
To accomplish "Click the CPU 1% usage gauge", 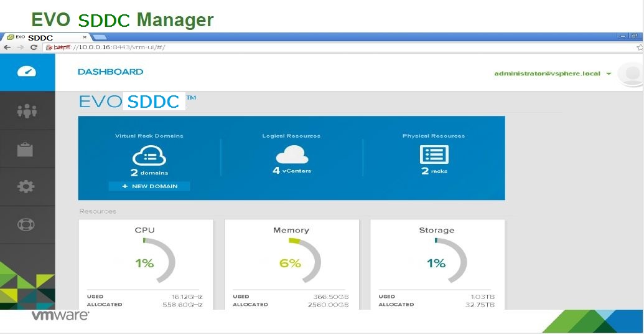I will [x=144, y=262].
